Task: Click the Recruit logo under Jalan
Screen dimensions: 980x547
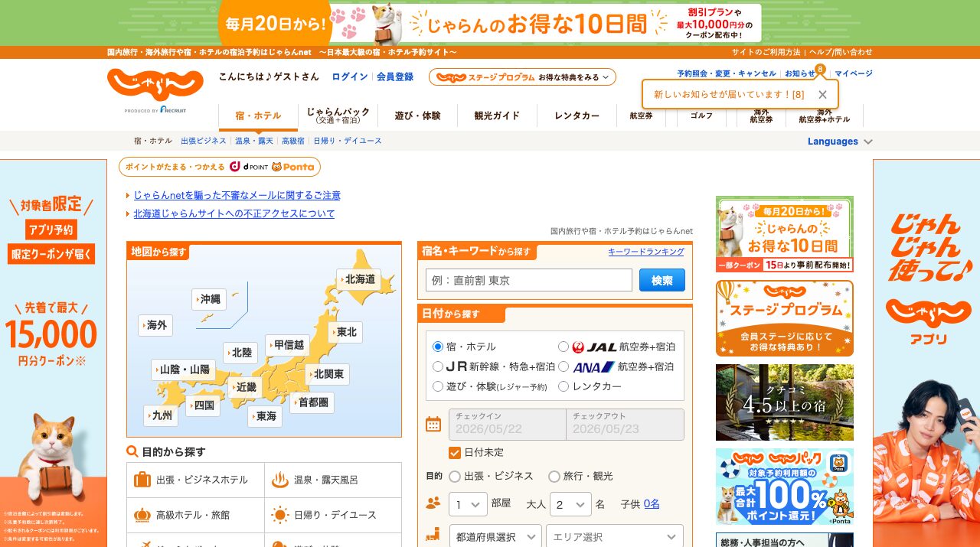Action: point(173,109)
